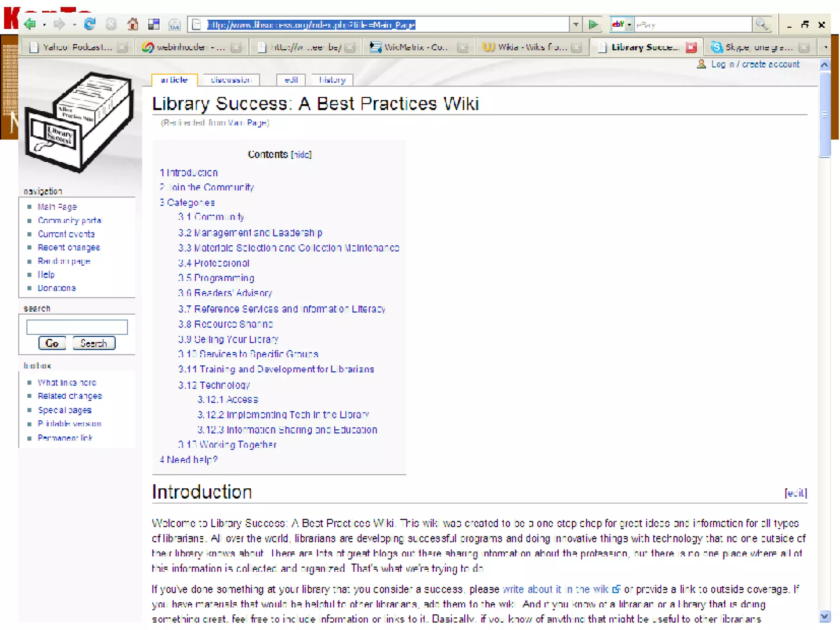Click the blue Reload page icon
Screen dimensions: 840x630
(x=89, y=24)
